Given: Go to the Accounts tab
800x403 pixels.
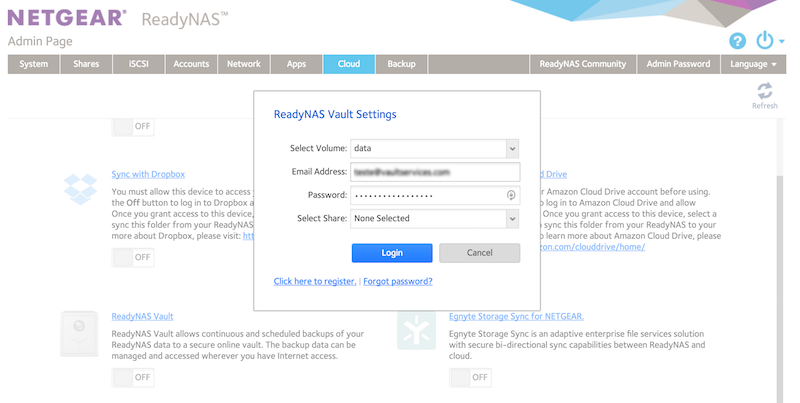Looking at the screenshot, I should coord(191,64).
